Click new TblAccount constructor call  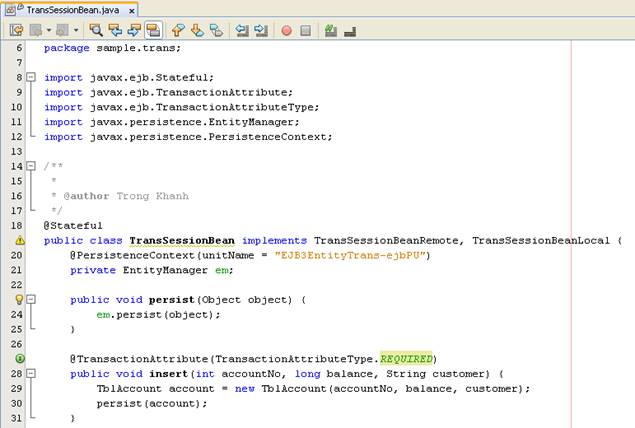pyautogui.click(x=382, y=389)
